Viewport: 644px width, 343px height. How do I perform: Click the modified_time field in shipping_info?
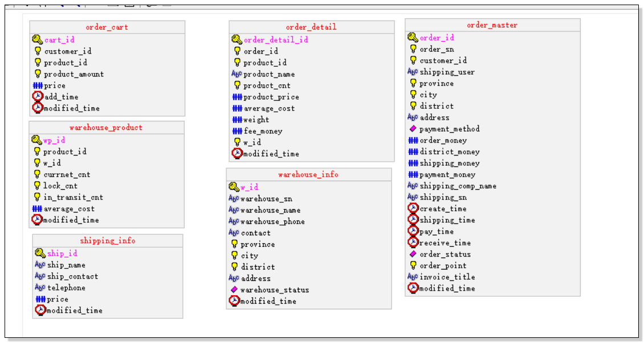click(x=74, y=310)
